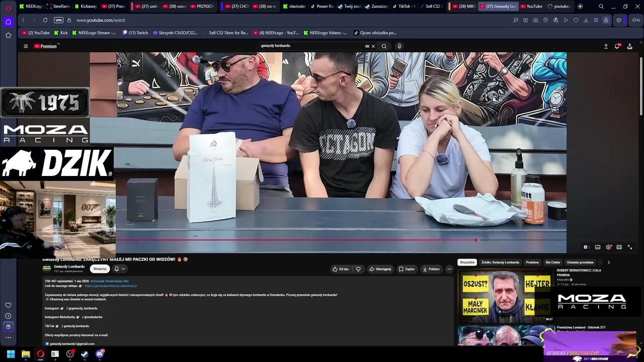Share the video via Udostępnij
The height and width of the screenshot is (362, 644).
pyautogui.click(x=380, y=269)
